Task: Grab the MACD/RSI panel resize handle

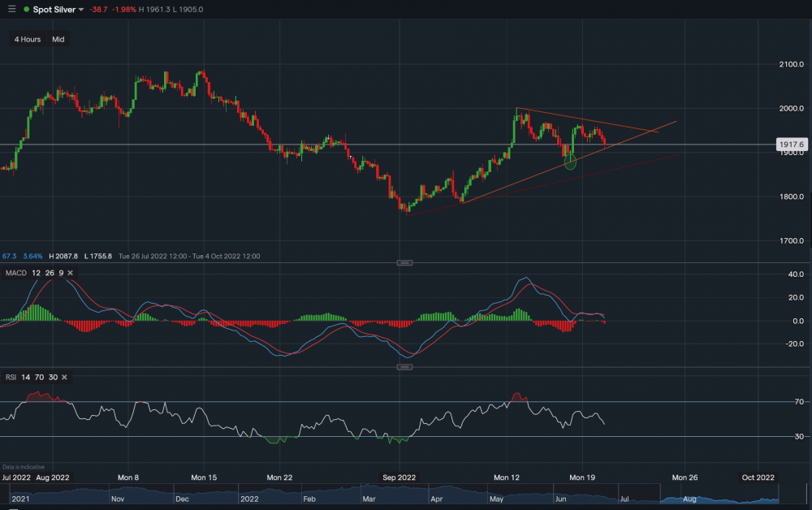Action: pyautogui.click(x=404, y=367)
